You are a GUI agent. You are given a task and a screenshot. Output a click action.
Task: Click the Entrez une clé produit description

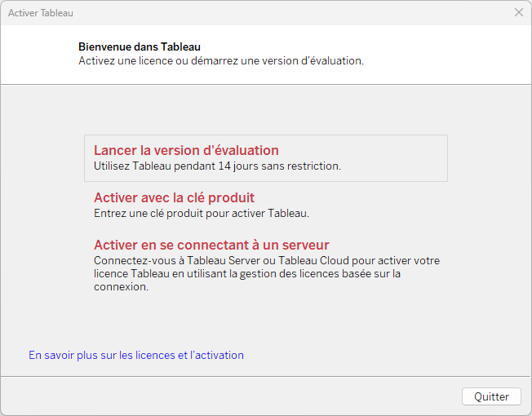(202, 214)
